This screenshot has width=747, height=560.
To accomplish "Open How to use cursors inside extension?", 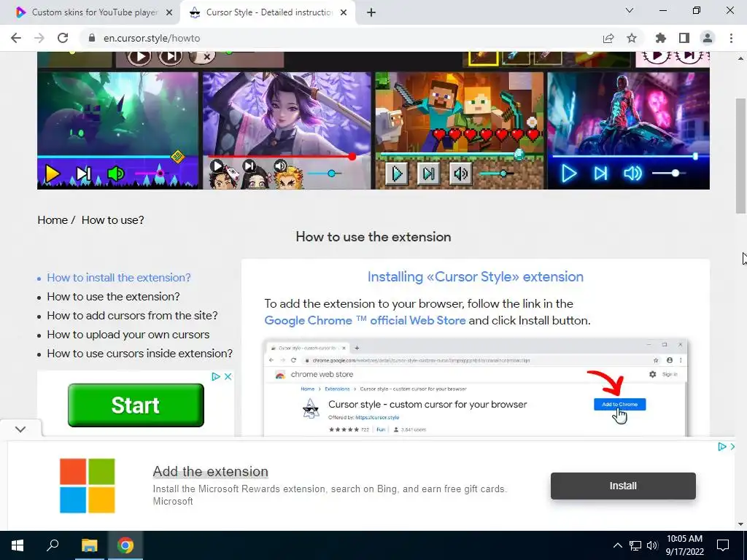I will 139,354.
